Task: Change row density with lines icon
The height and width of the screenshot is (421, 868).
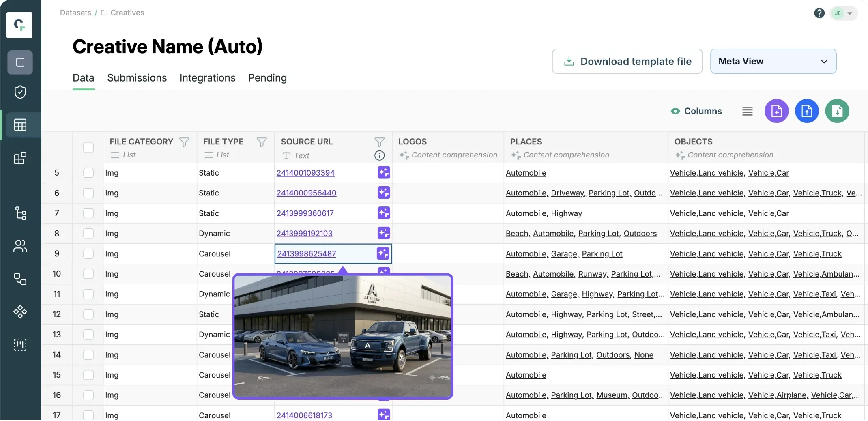Action: coord(747,111)
